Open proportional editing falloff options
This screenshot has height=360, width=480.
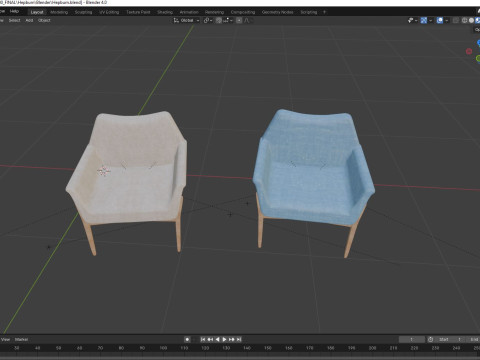coord(248,20)
